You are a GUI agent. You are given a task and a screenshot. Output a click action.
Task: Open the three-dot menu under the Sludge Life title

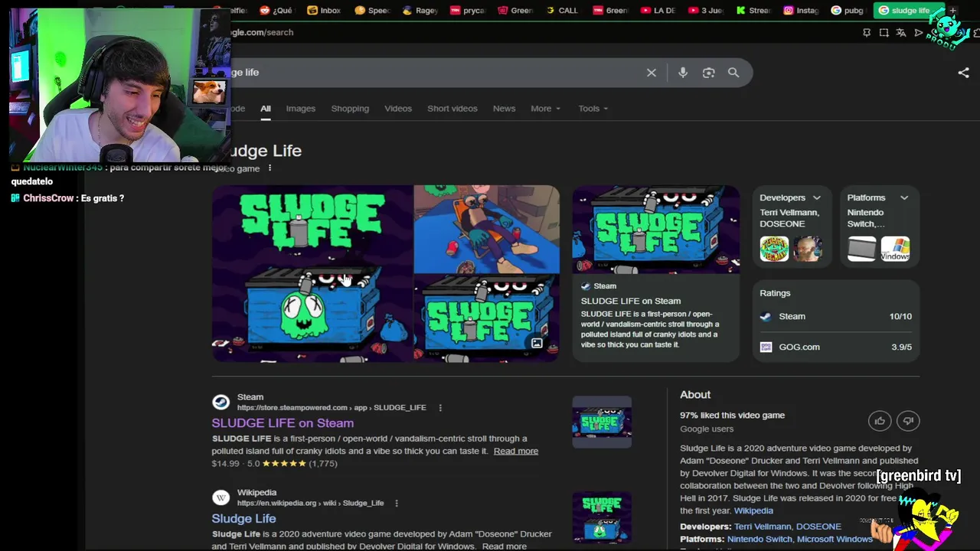[x=269, y=168]
